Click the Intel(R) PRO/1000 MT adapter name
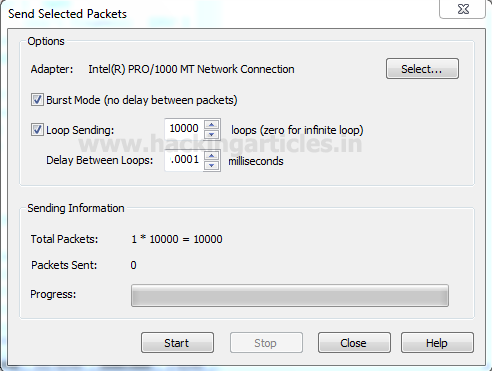 (x=191, y=69)
